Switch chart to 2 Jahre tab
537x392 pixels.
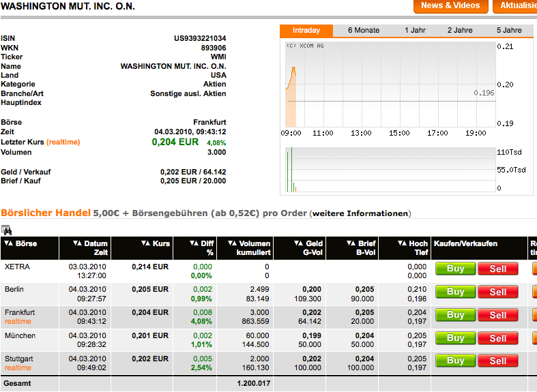pyautogui.click(x=460, y=31)
